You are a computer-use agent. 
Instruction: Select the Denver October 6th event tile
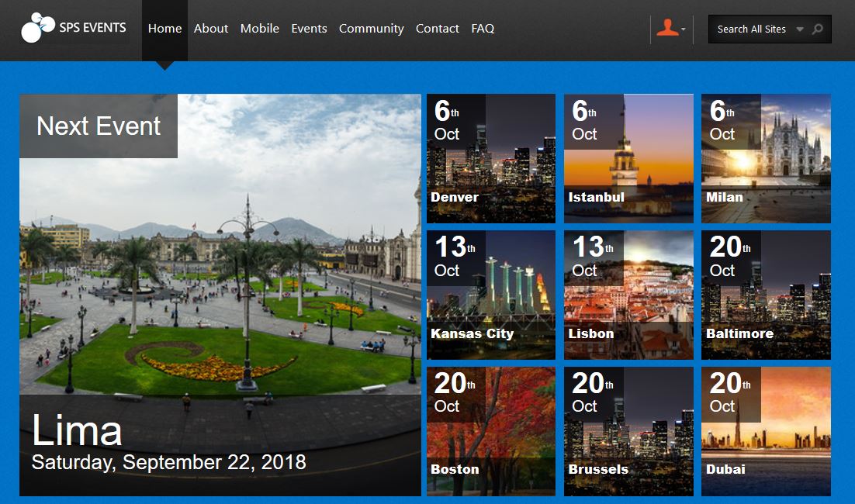point(490,157)
